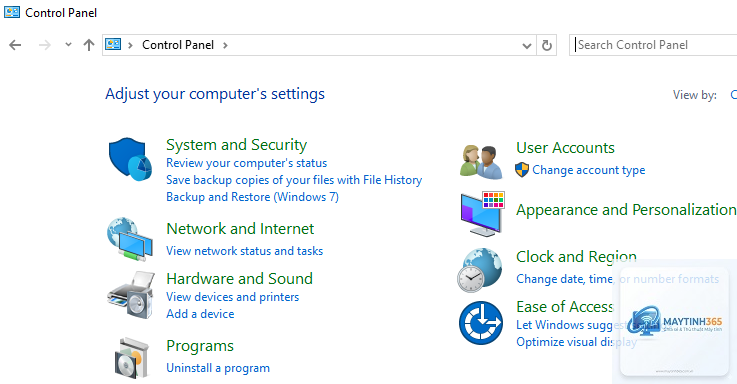Screen dimensions: 737x384
Task: Expand the address bar history dropdown
Action: point(526,46)
